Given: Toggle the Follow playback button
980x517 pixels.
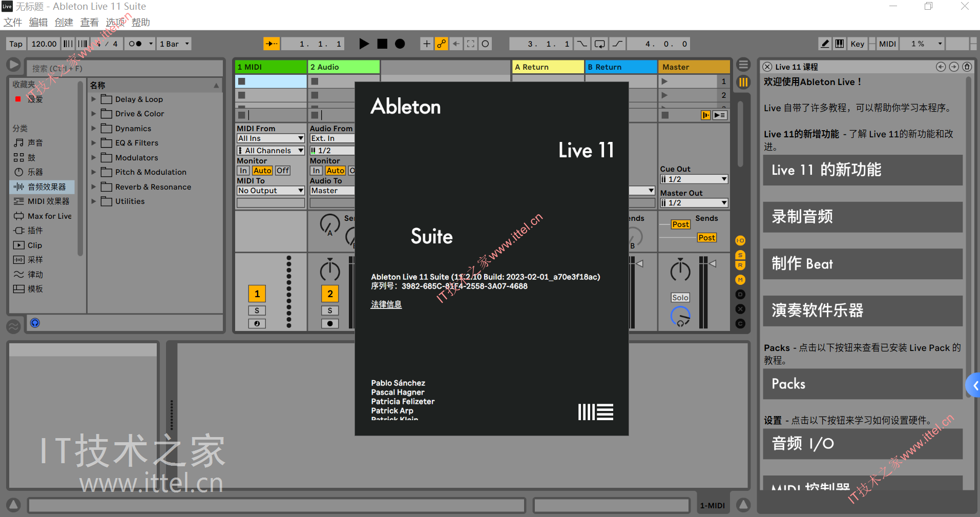Looking at the screenshot, I should point(272,44).
